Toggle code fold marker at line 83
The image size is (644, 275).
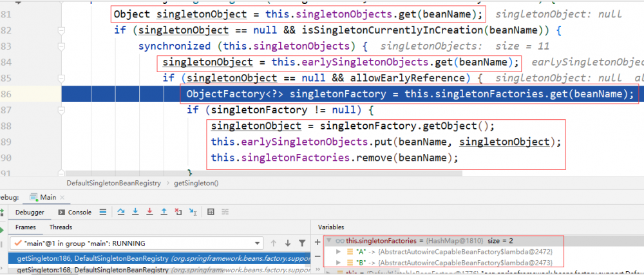coord(61,46)
